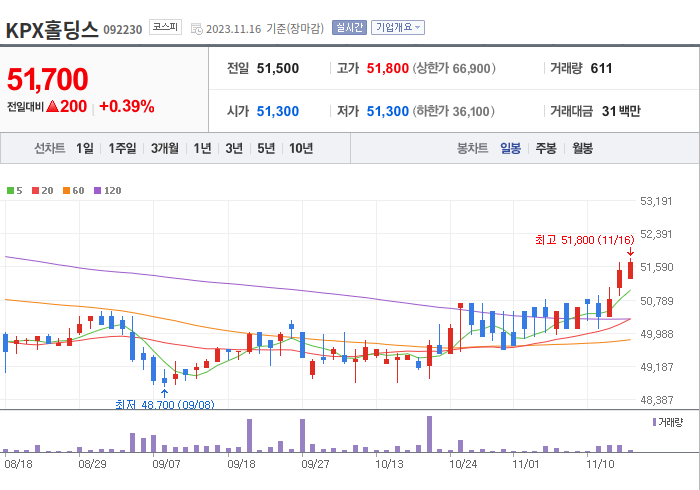Click the KPX홀딩스 stock name
700x490 pixels.
pyautogui.click(x=52, y=30)
